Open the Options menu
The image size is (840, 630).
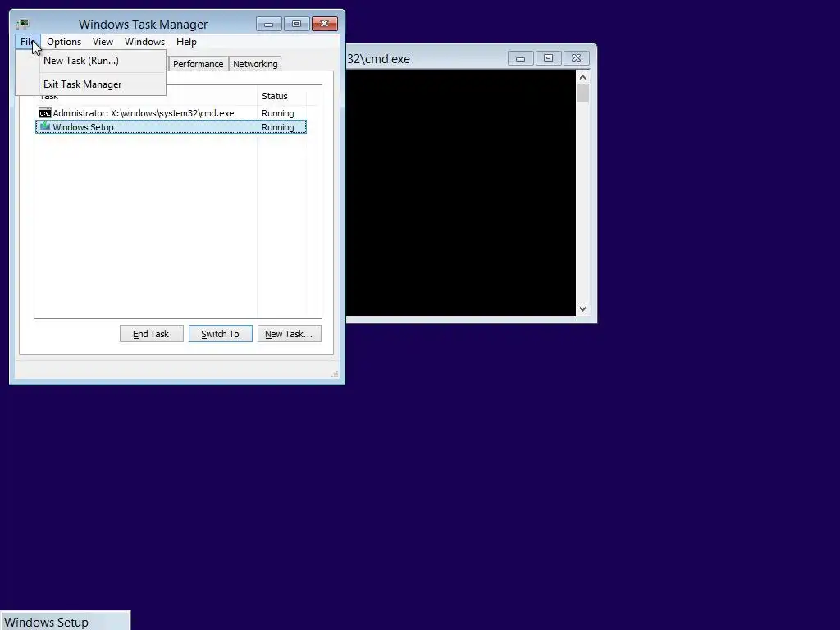(64, 42)
